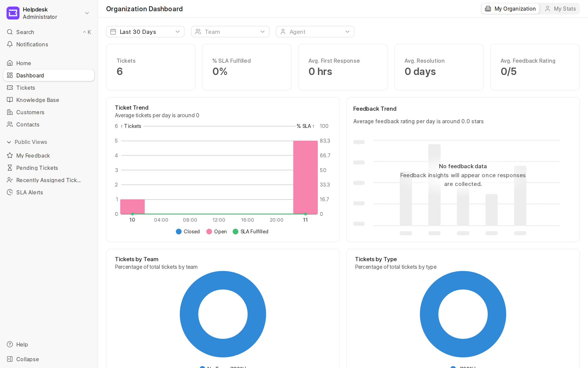Screen dimensions: 588x368
Task: Go to Notifications
Action: click(49, 44)
